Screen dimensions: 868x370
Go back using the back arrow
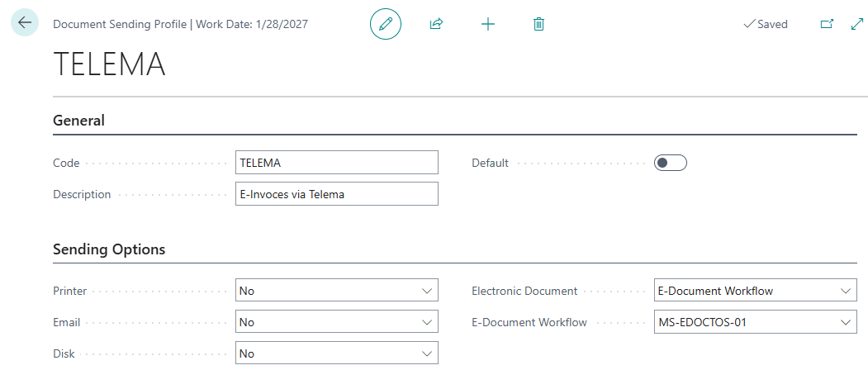24,23
